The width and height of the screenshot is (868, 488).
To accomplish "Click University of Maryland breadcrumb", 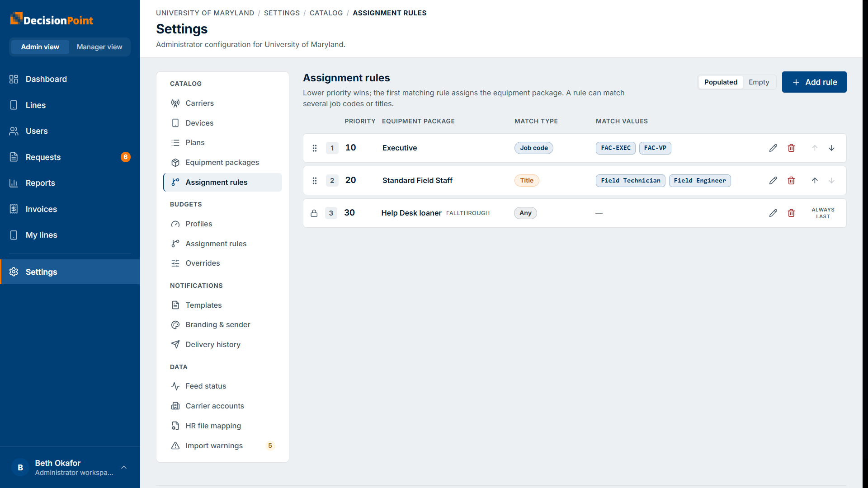I will tap(205, 13).
